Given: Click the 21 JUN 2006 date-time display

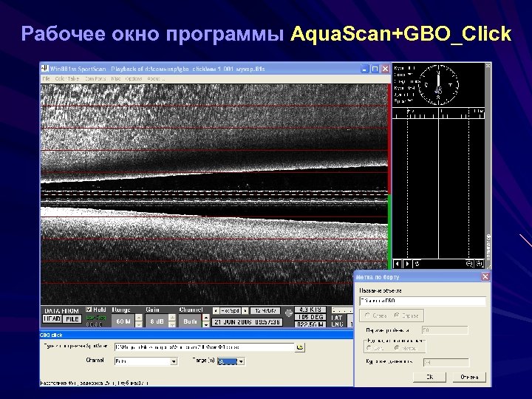Looking at the screenshot, I should click(247, 322).
